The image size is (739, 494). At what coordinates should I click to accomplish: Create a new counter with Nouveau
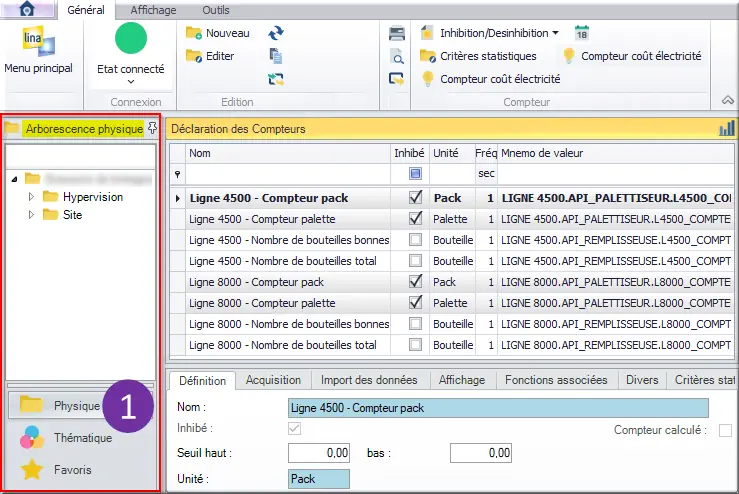[x=217, y=33]
